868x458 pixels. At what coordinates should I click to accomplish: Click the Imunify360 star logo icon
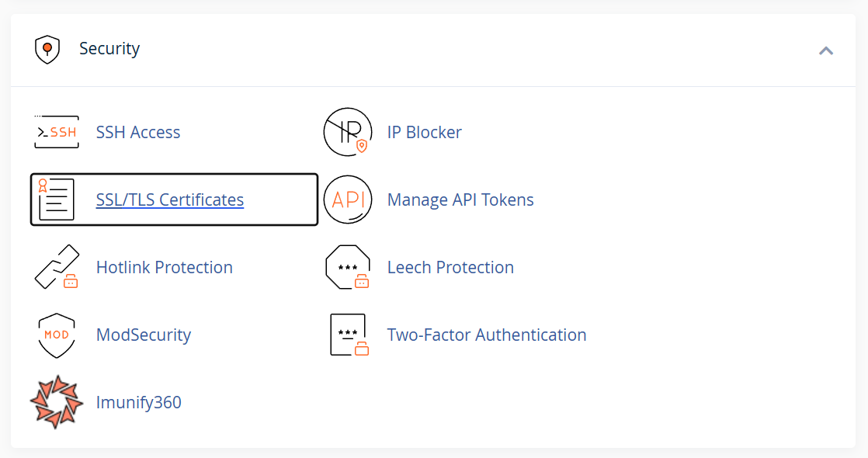click(x=57, y=402)
